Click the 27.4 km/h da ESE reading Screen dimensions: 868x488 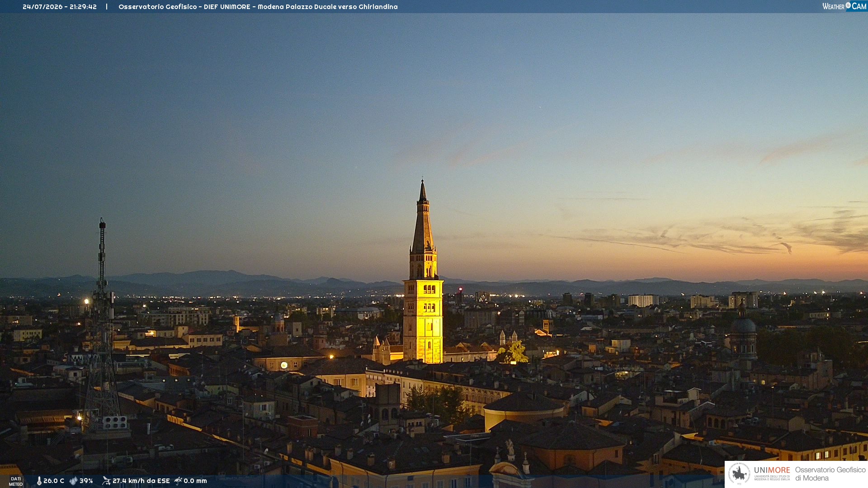(x=141, y=481)
